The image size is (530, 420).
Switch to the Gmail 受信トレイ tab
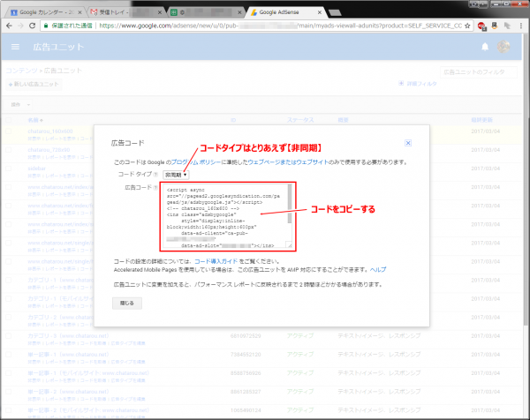[x=125, y=12]
